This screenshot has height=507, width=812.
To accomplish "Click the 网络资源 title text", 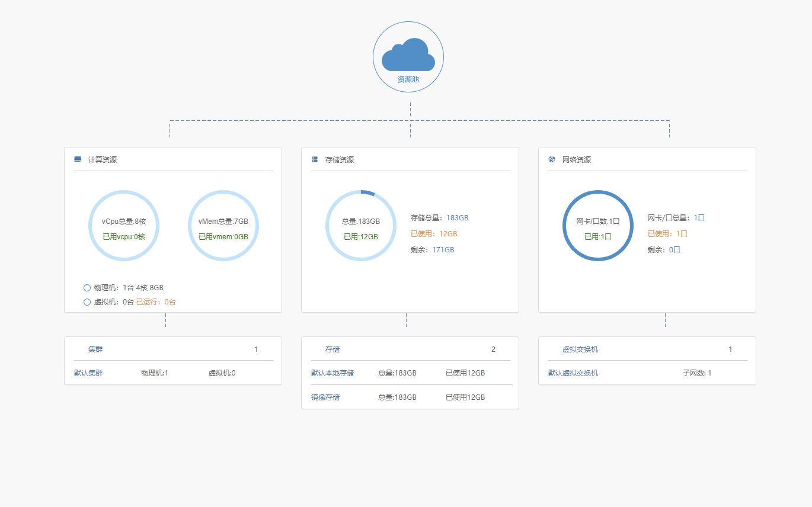I will pyautogui.click(x=577, y=160).
